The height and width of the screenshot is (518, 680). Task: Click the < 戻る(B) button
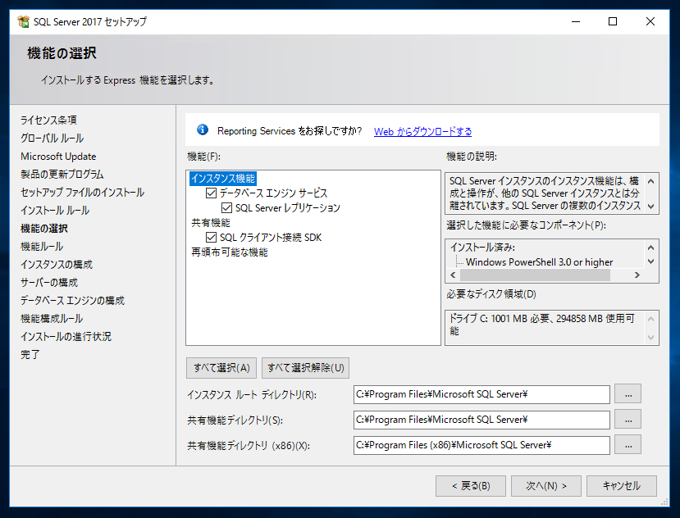pos(471,486)
